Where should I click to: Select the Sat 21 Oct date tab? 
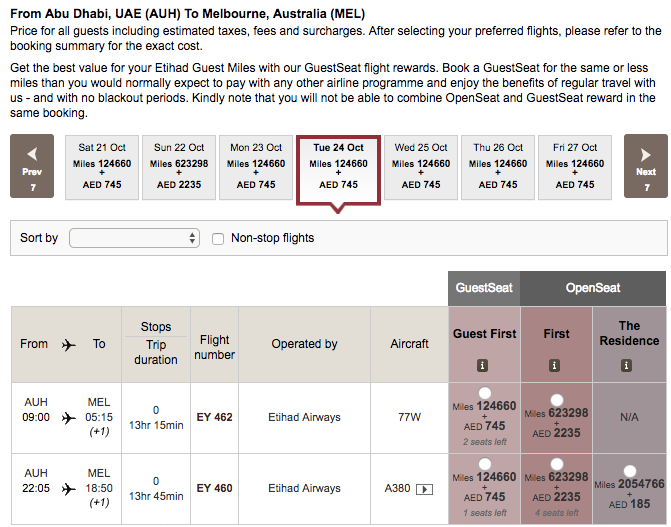[102, 166]
